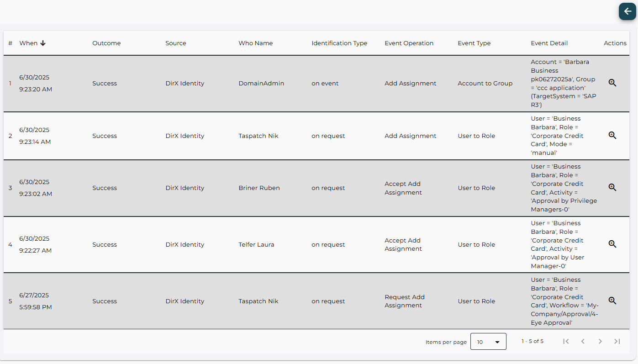Click the Event Operation column header
The height and width of the screenshot is (364, 638).
pos(409,43)
